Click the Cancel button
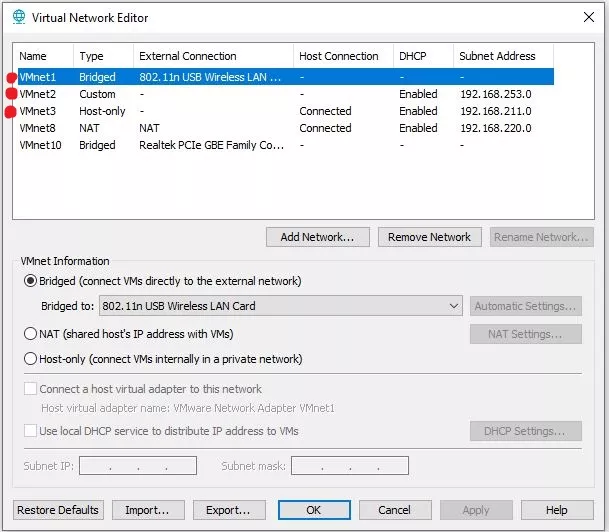This screenshot has height=532, width=609. tap(395, 510)
